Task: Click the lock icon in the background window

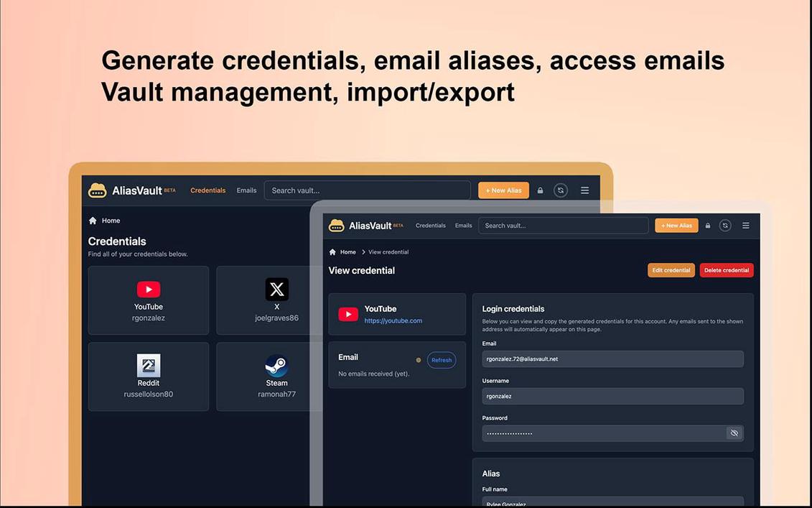Action: coord(540,190)
